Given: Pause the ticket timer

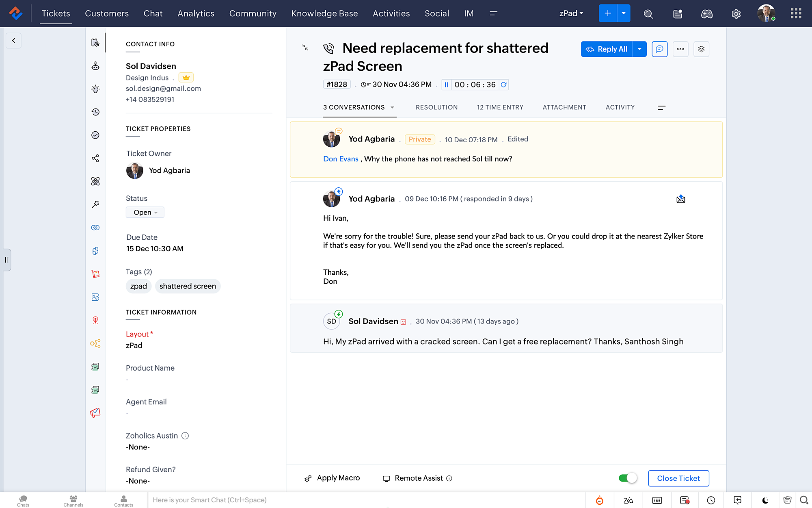Looking at the screenshot, I should click(x=446, y=85).
